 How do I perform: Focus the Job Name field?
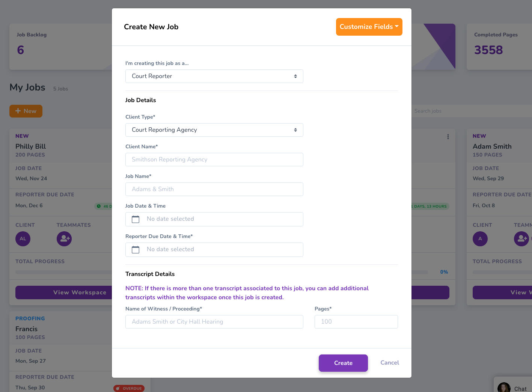coord(214,189)
